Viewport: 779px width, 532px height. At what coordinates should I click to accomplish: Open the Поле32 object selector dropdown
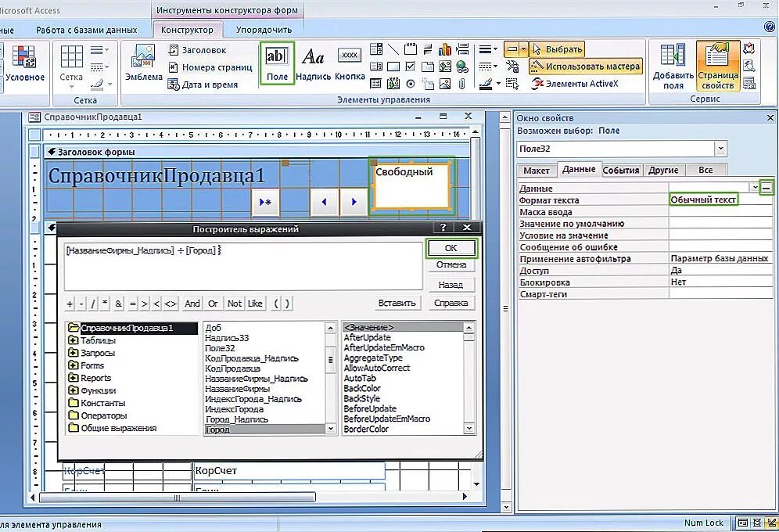coord(720,148)
